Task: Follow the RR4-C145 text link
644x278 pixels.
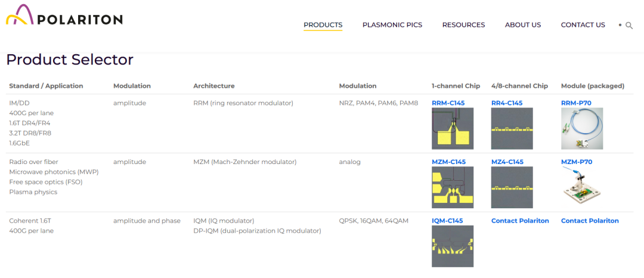Action: (507, 103)
